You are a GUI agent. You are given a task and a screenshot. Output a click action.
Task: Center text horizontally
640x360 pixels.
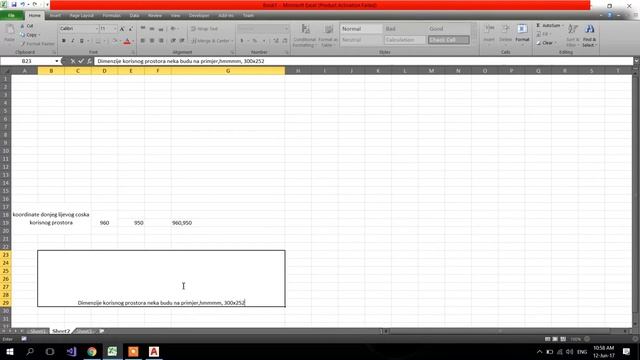click(152, 41)
